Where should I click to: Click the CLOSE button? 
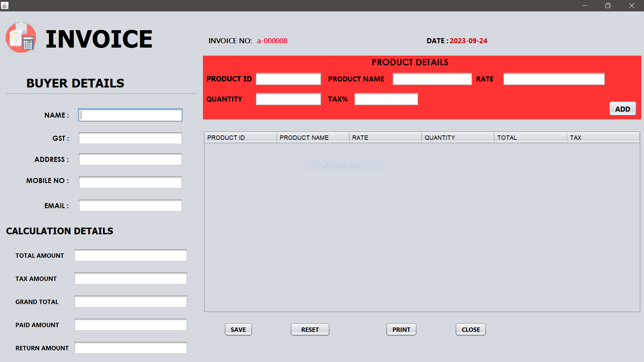coord(470,329)
